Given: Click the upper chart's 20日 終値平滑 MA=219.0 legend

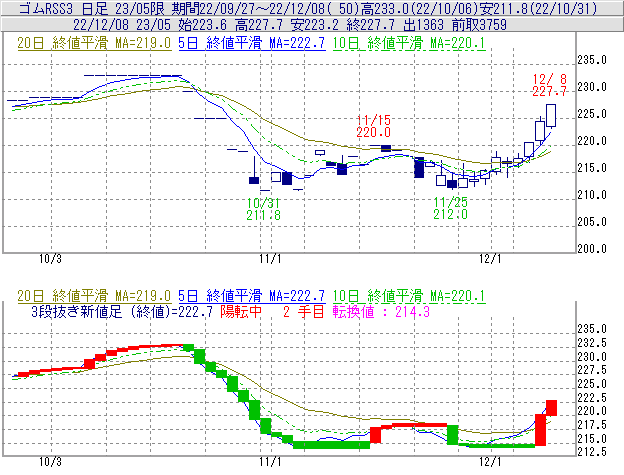Looking at the screenshot, I should pos(94,43).
